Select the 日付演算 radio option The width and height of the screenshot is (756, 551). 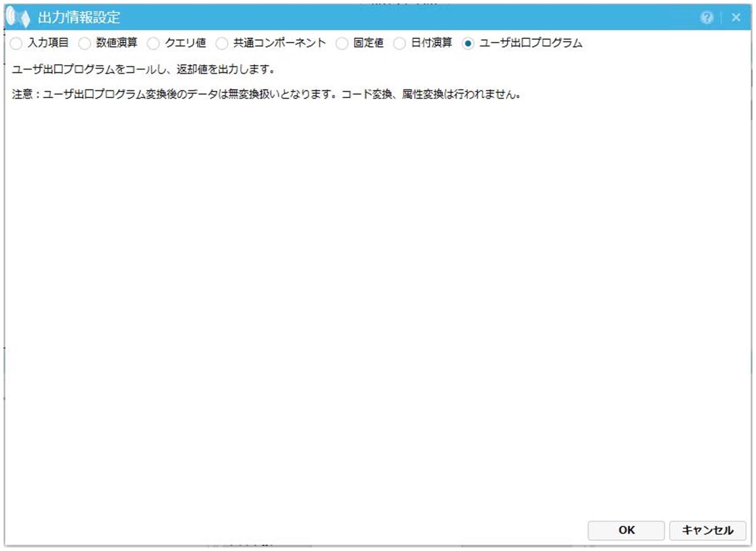pyautogui.click(x=399, y=43)
